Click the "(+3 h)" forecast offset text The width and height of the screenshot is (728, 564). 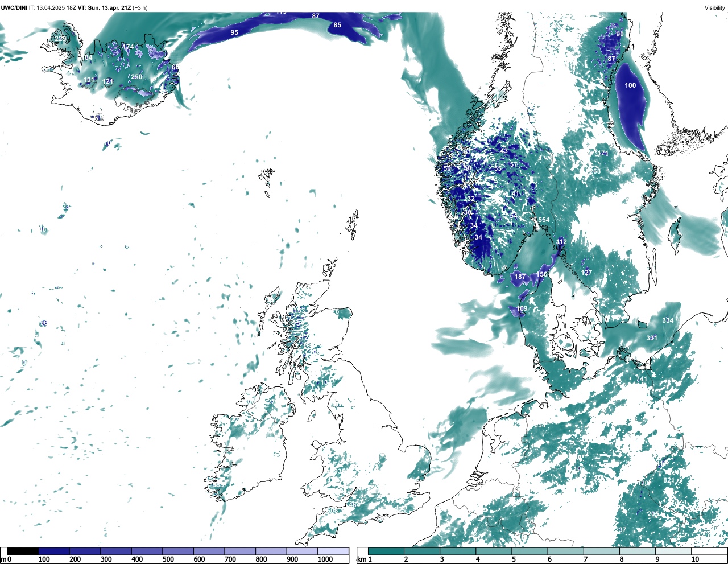pyautogui.click(x=141, y=7)
